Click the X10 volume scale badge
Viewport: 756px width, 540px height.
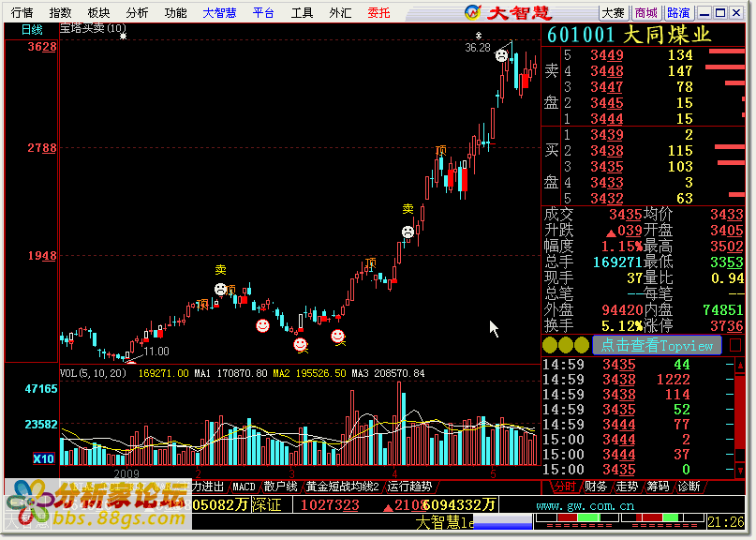43,458
